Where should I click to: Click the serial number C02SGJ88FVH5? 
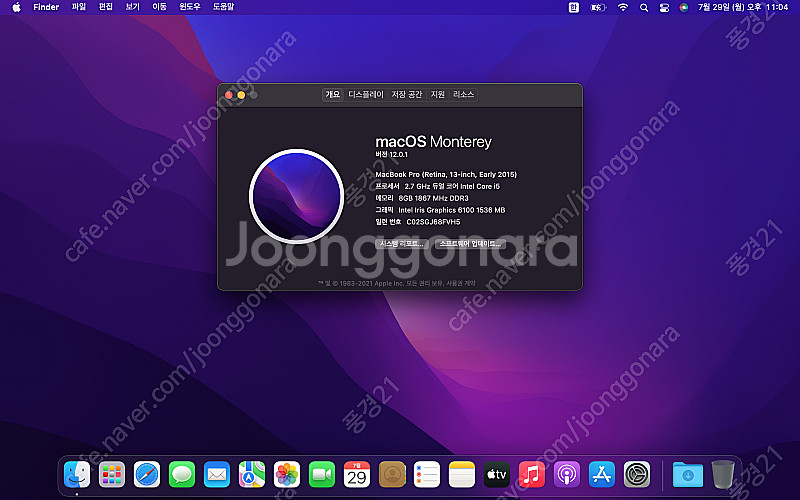pos(433,222)
